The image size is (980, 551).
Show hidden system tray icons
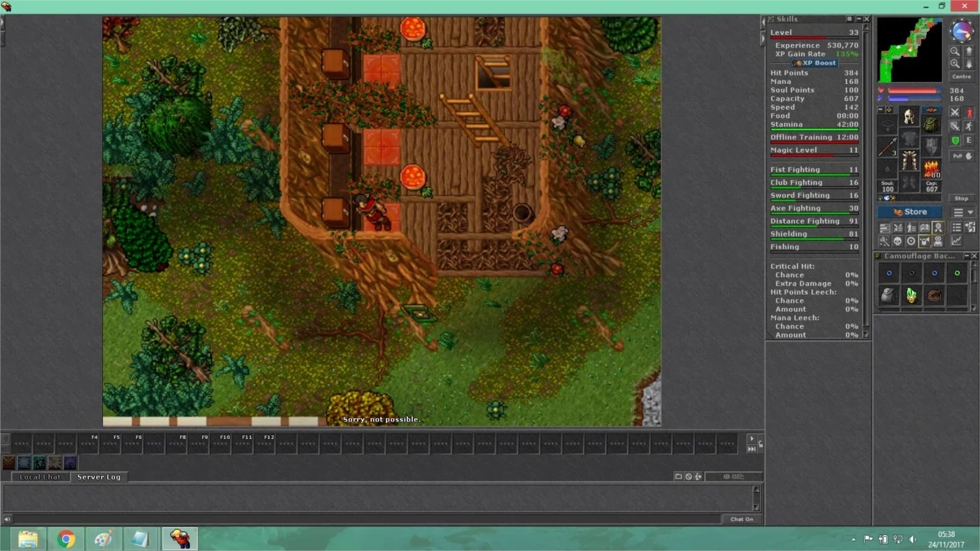pos(853,540)
